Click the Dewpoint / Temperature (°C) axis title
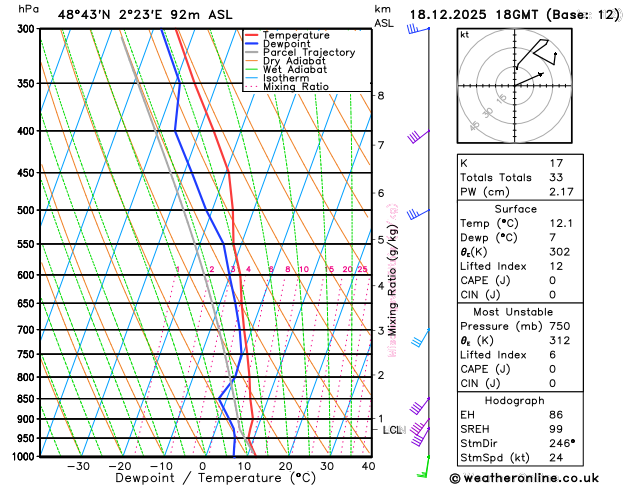This screenshot has height=486, width=629. [x=215, y=478]
